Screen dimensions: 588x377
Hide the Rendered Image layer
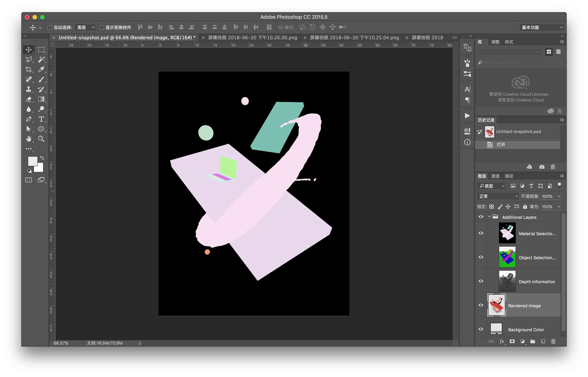481,305
